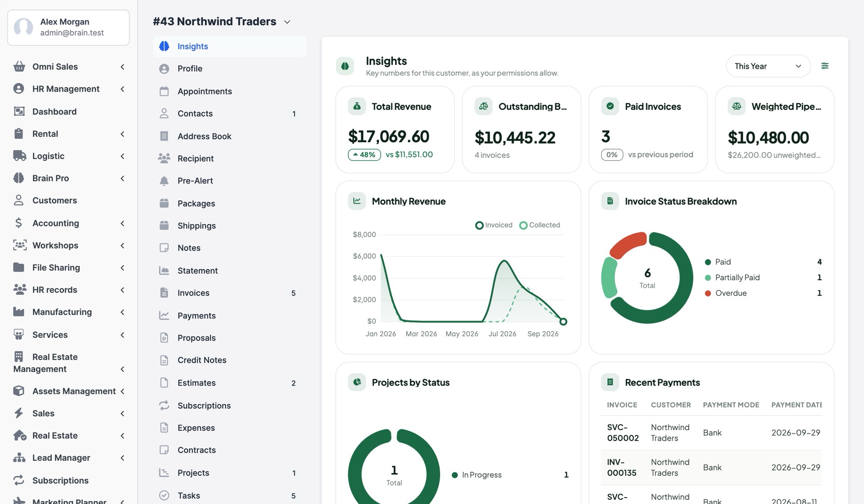This screenshot has height=504, width=864.
Task: Toggle Partially Paid in invoice status legend
Action: point(763,278)
